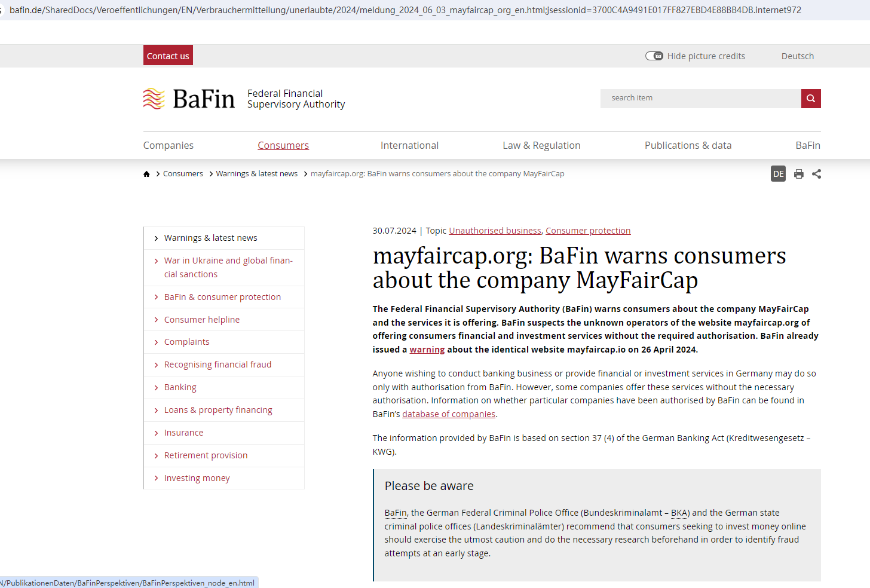Open BaFin & consumer protection sidebar link
This screenshot has width=870, height=588.
222,297
